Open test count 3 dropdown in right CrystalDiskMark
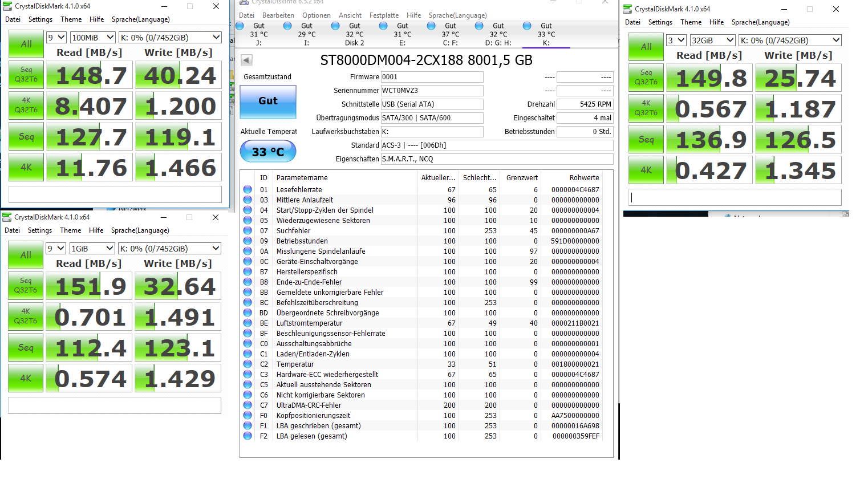This screenshot has height=491, width=868. (x=676, y=40)
